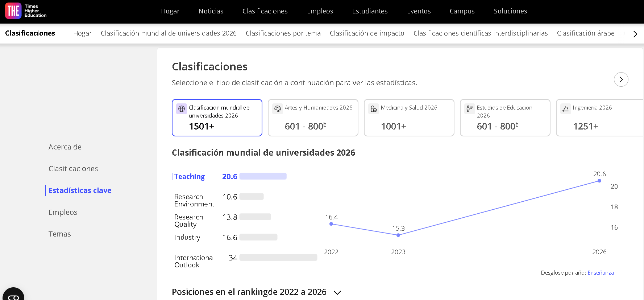644x300 pixels.
Task: Go to Hogar in the rankings sub-navigation
Action: pos(82,33)
